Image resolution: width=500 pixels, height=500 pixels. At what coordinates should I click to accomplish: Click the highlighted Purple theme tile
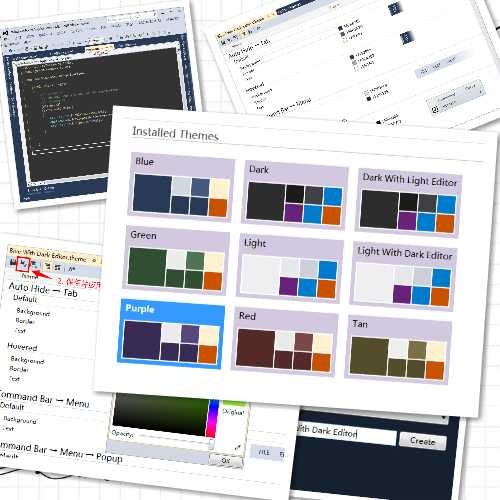tap(171, 334)
